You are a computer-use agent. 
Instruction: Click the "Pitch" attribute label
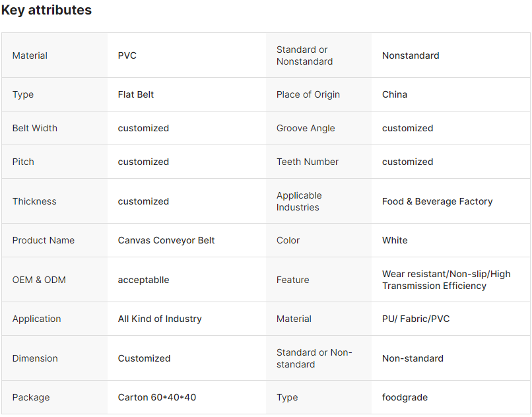point(23,162)
